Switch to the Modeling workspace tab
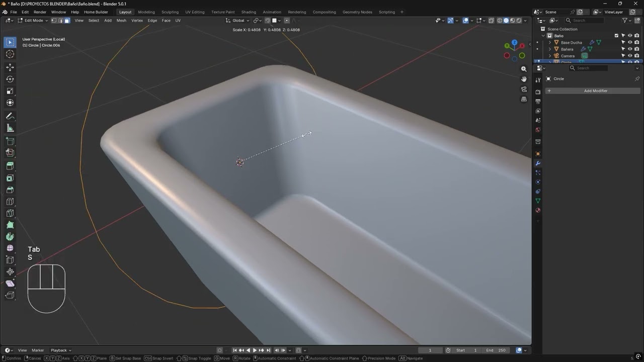 coord(146,12)
